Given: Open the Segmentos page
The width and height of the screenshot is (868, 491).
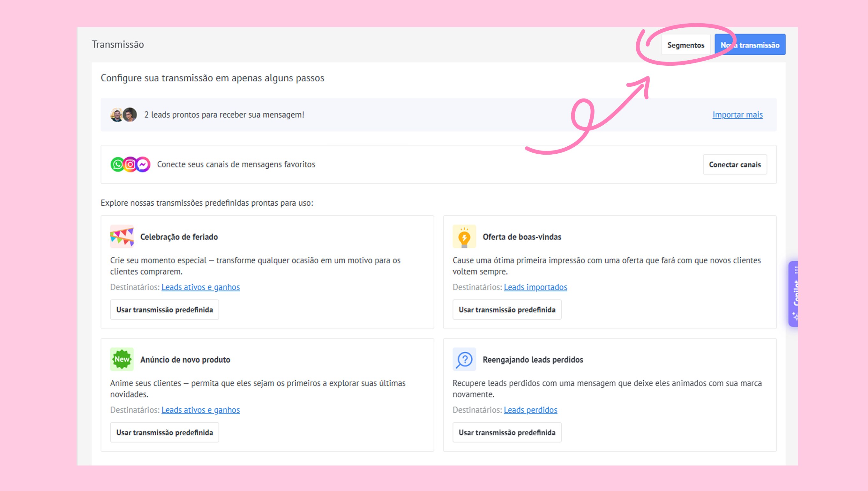Looking at the screenshot, I should pyautogui.click(x=685, y=45).
